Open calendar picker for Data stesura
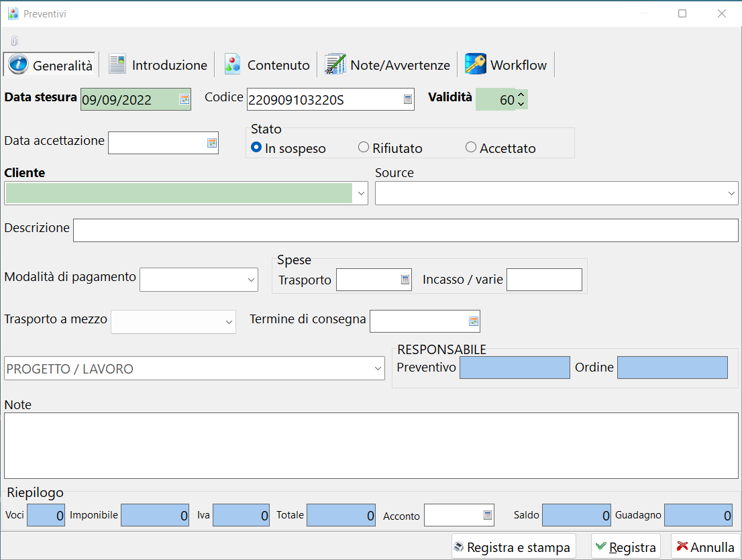The height and width of the screenshot is (560, 742). [x=184, y=100]
